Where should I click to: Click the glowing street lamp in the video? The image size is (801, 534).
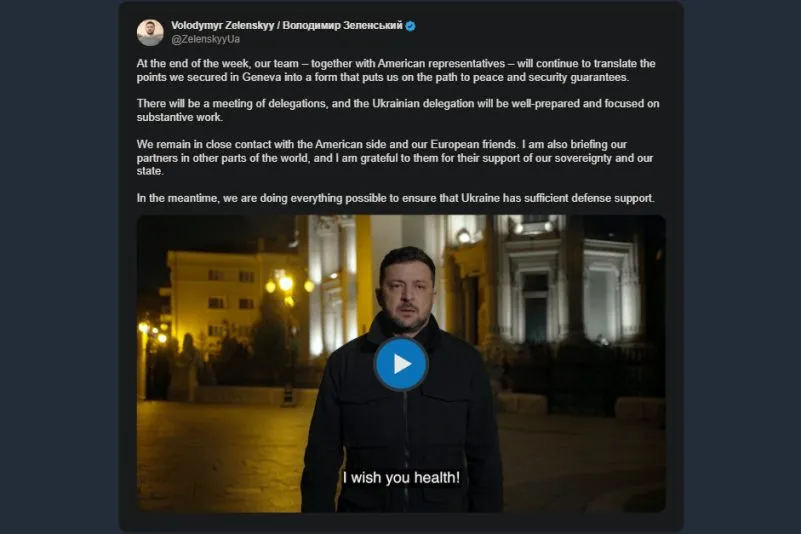click(286, 284)
